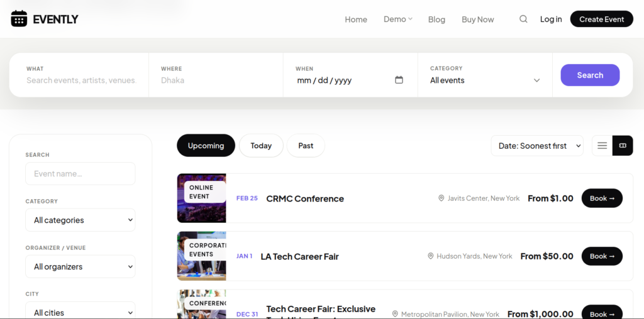The image size is (644, 319).
Task: Book the CRMC Conference event
Action: pyautogui.click(x=602, y=198)
